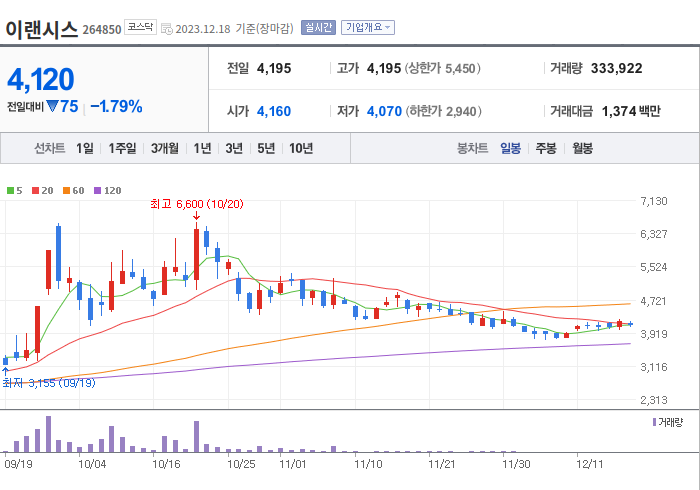The width and height of the screenshot is (700, 490).
Task: Click the 3,919 price axis label
Action: 654,334
